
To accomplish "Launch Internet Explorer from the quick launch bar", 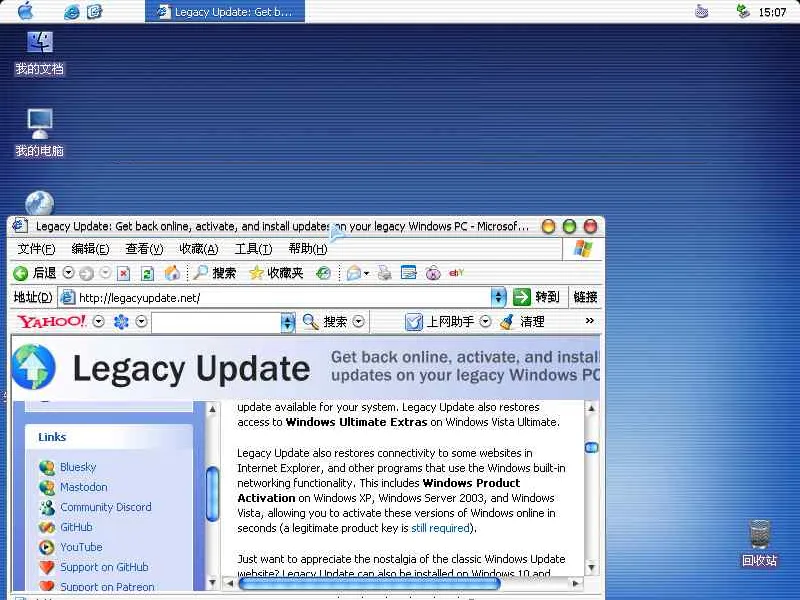I will (71, 12).
